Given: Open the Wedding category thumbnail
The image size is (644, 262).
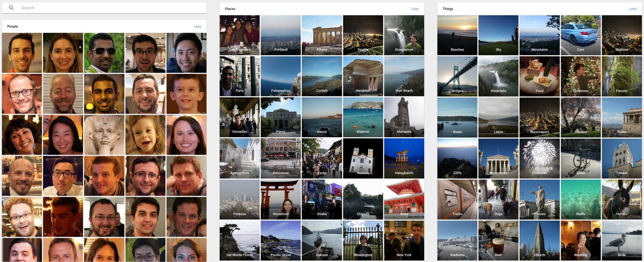Looking at the screenshot, I should point(580,241).
